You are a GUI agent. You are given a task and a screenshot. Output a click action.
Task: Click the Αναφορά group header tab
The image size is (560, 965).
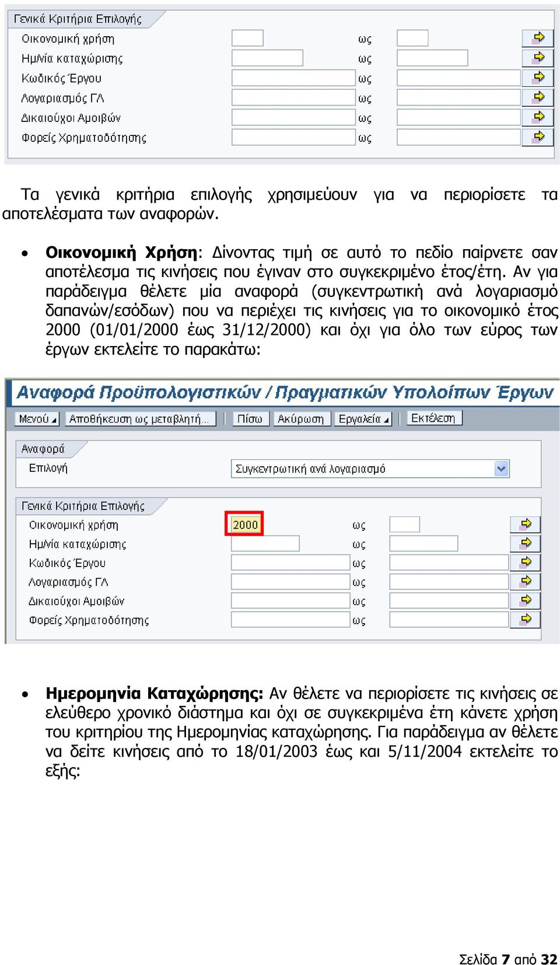click(x=44, y=449)
